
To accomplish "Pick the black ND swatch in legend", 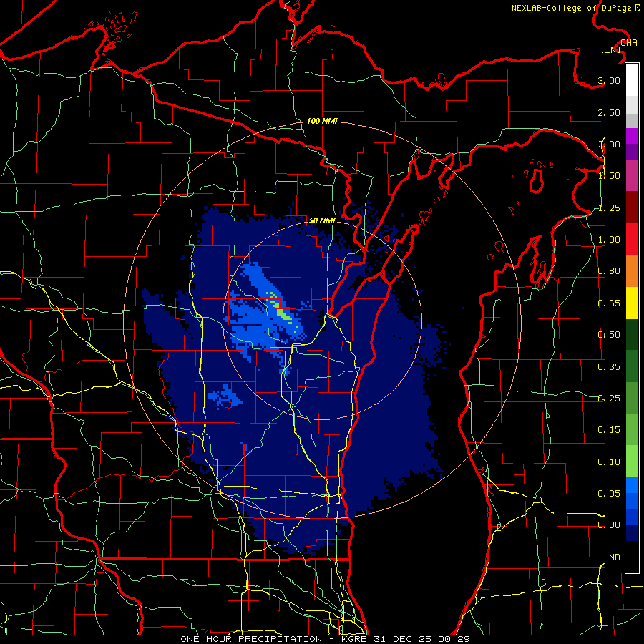I will pyautogui.click(x=632, y=557).
